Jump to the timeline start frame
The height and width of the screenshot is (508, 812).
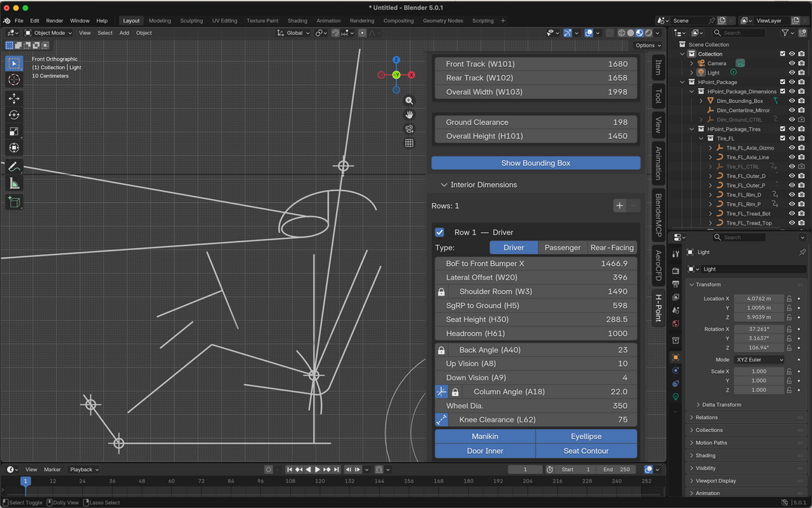point(289,470)
